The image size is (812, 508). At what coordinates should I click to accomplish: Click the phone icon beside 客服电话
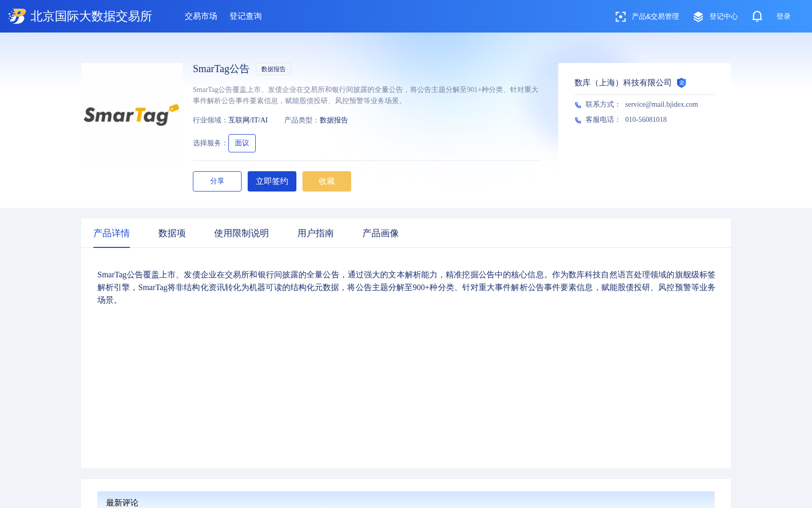578,120
